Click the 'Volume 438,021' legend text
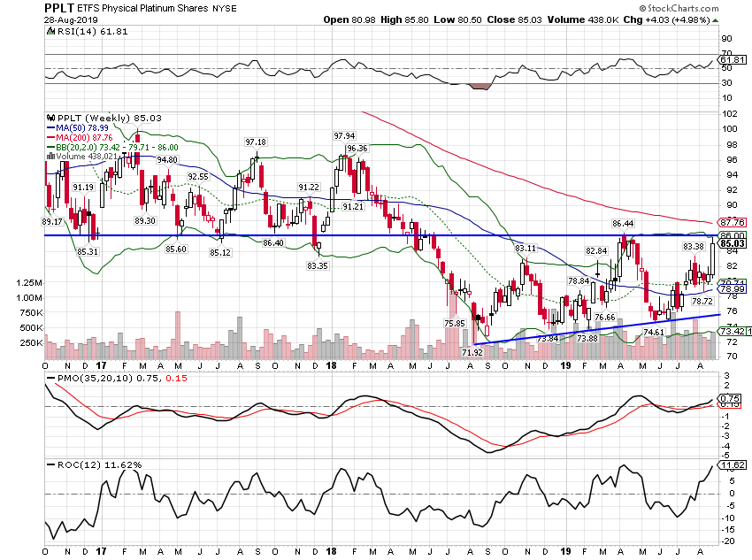This screenshot has width=752, height=560. [87, 157]
